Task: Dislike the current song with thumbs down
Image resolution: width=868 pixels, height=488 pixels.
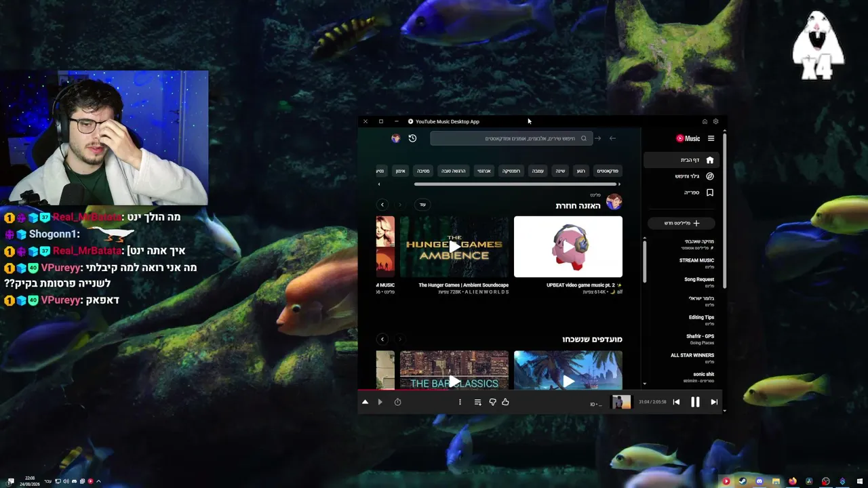Action: pos(492,402)
